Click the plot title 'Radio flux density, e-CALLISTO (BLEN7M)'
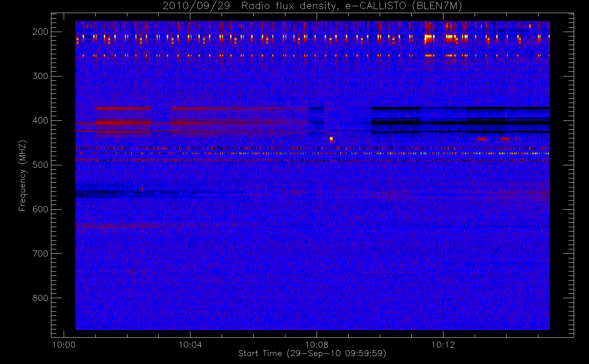The image size is (589, 364). [x=352, y=6]
